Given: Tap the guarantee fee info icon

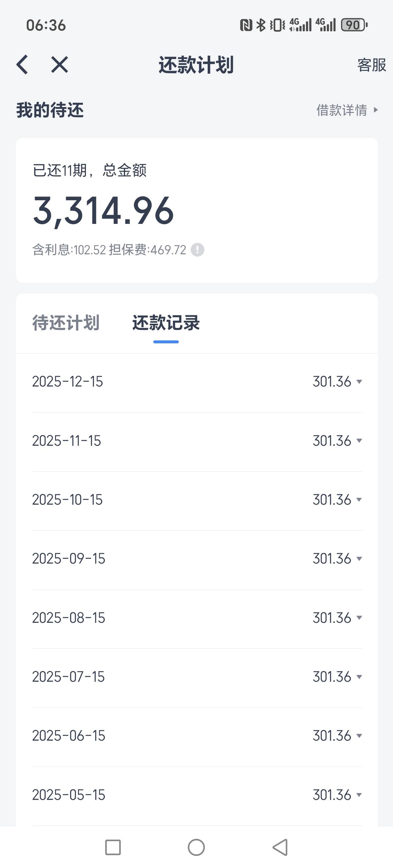Looking at the screenshot, I should point(197,250).
